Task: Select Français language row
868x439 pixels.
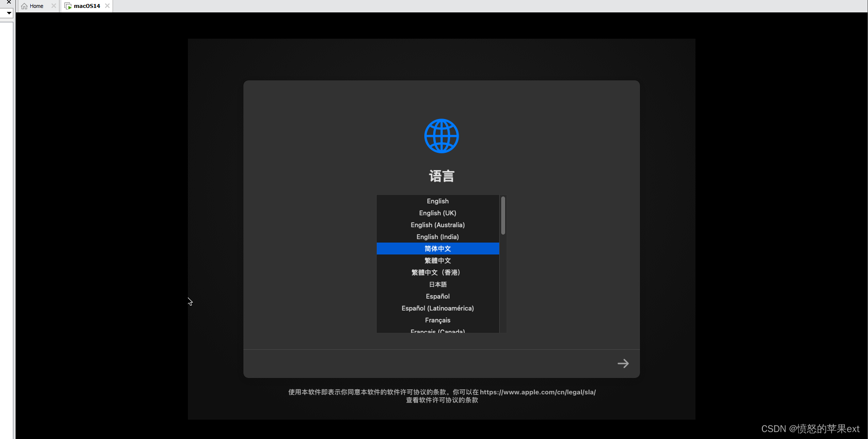Action: [438, 320]
